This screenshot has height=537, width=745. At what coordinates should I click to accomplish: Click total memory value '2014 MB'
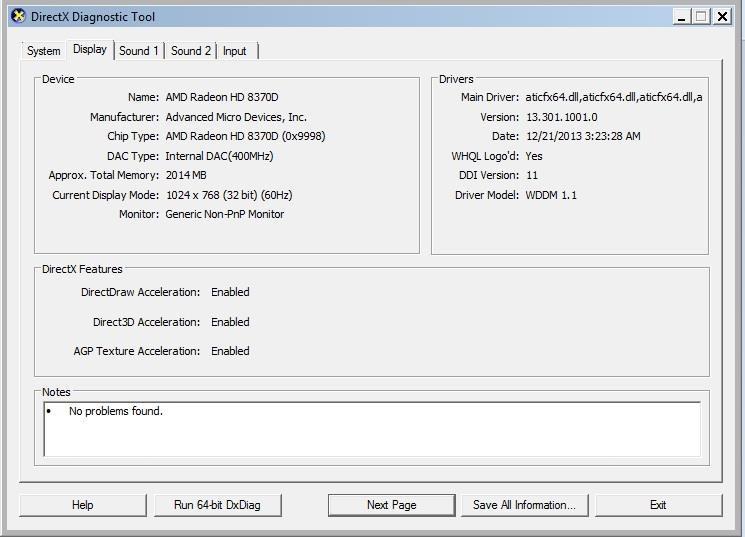tap(186, 175)
